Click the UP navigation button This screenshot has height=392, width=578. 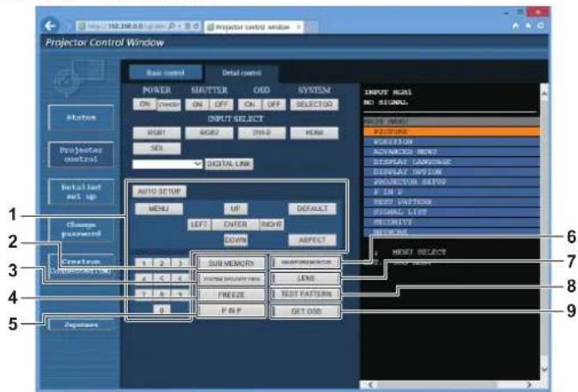(x=235, y=208)
